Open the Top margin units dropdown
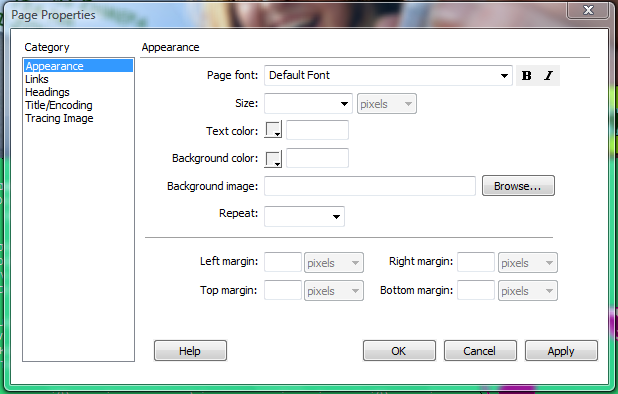Image resolution: width=618 pixels, height=394 pixels. coord(333,291)
